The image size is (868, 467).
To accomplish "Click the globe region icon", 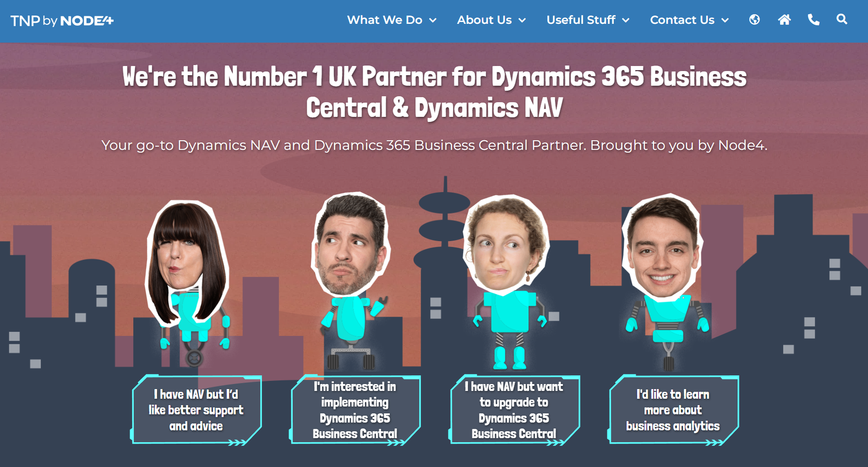I will pyautogui.click(x=754, y=20).
